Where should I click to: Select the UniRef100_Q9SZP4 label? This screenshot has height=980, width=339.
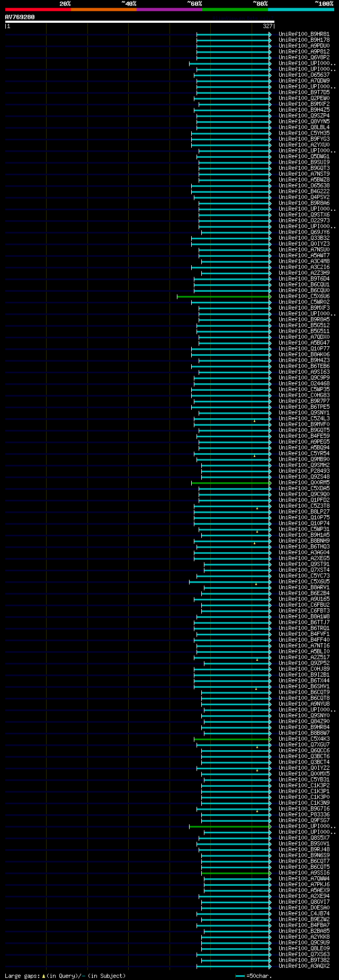click(304, 116)
